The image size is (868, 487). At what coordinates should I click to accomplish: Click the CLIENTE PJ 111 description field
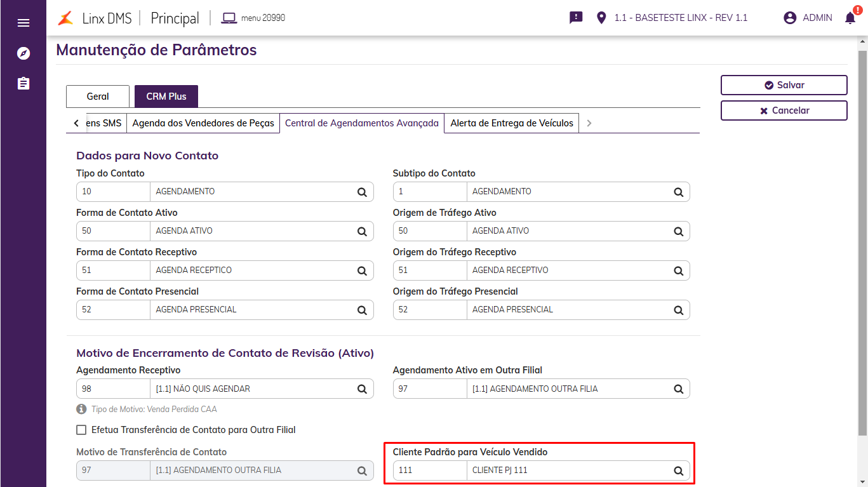pos(567,470)
